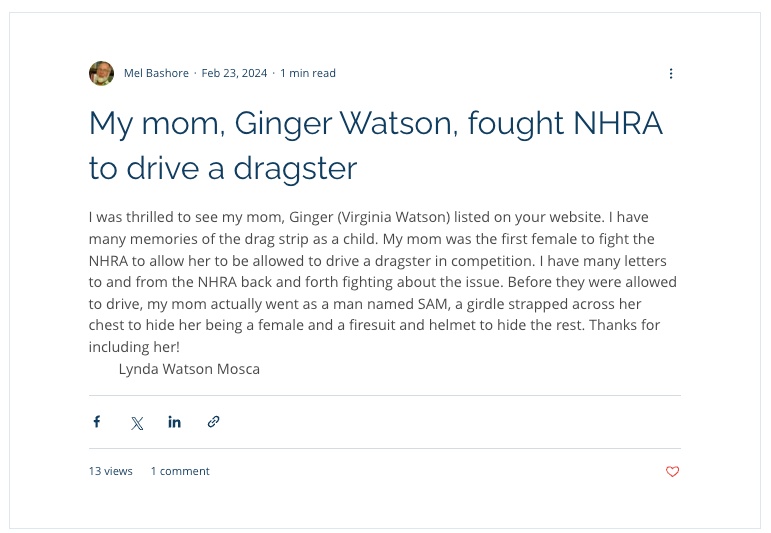Like the post with the heart icon

(672, 472)
